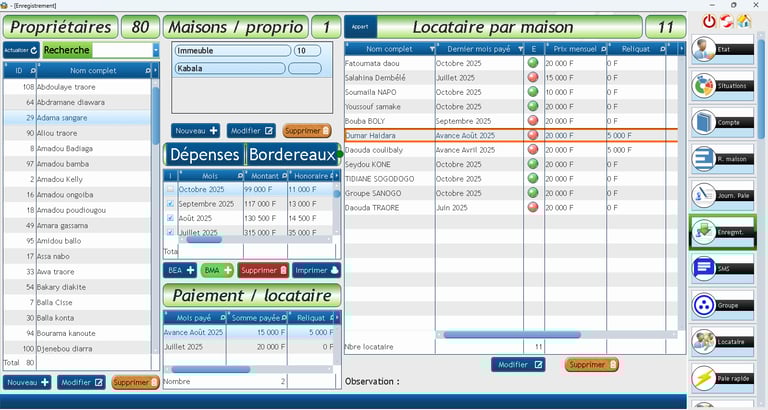Click red status dot for Oumar Haidara
Image resolution: width=768 pixels, height=410 pixels.
click(533, 135)
